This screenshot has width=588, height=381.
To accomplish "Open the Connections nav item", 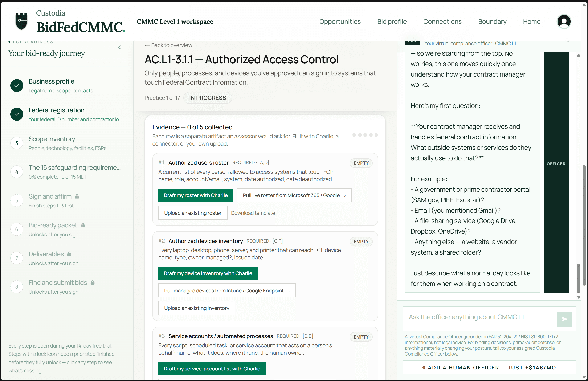I will 442,21.
